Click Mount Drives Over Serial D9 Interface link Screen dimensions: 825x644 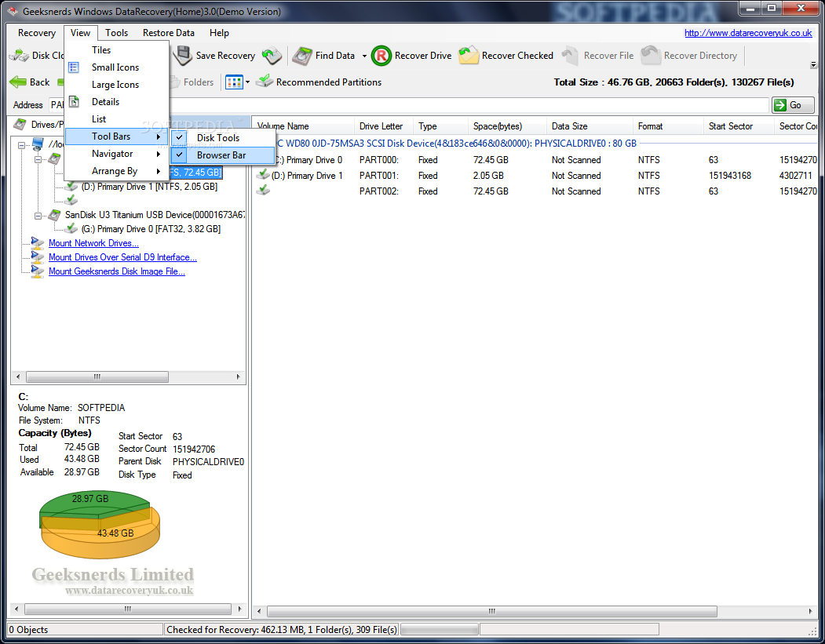point(122,257)
